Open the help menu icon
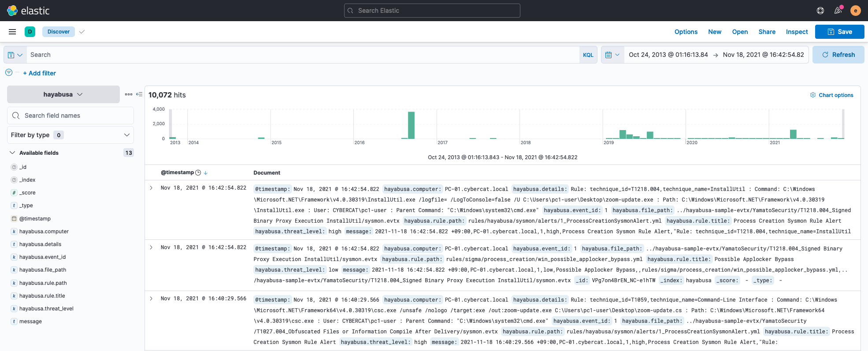 pos(820,11)
